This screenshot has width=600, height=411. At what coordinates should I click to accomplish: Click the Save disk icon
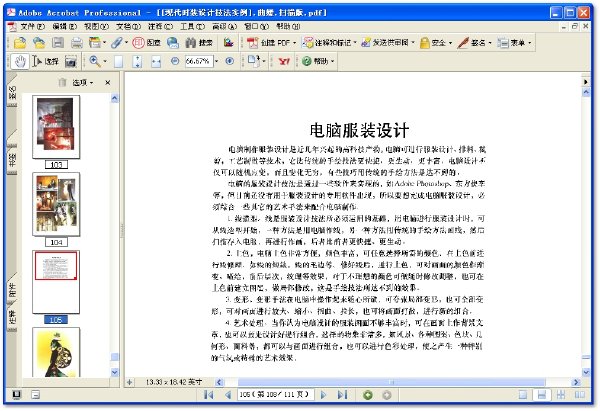[x=58, y=42]
